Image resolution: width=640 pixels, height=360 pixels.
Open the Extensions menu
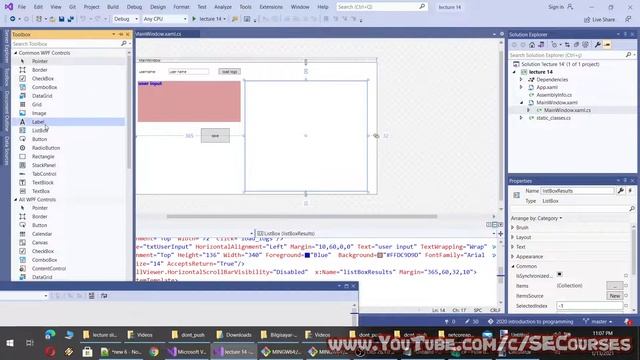click(271, 7)
